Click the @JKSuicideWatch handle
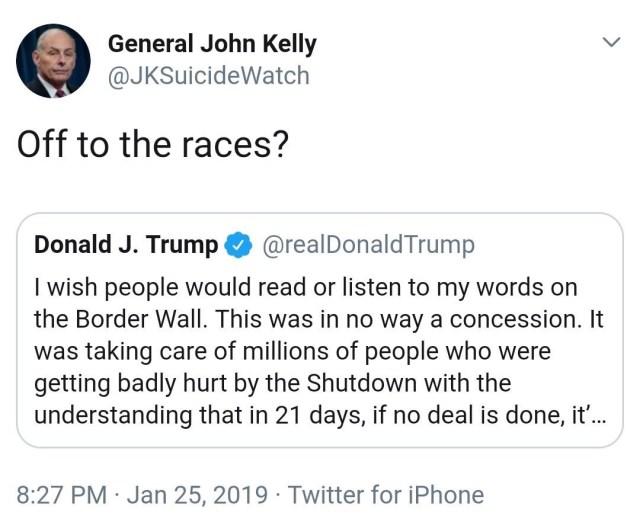 coord(208,75)
